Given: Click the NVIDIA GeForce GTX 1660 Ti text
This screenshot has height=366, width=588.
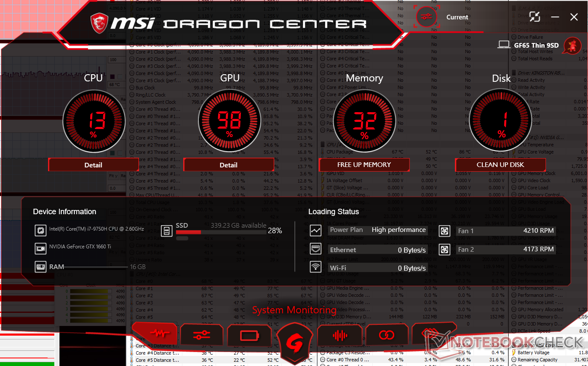Looking at the screenshot, I should (x=80, y=246).
